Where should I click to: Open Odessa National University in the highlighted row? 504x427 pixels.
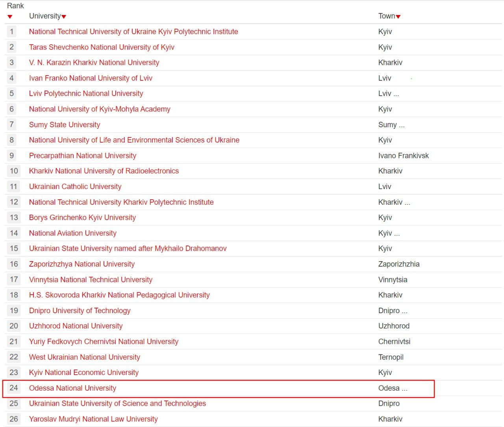tap(72, 388)
